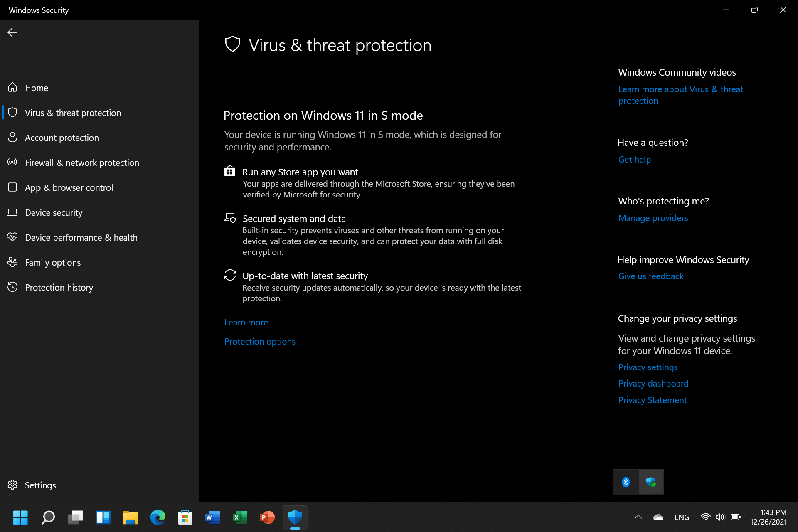Click the Firewall & network protection icon
This screenshot has width=798, height=532.
coord(12,163)
